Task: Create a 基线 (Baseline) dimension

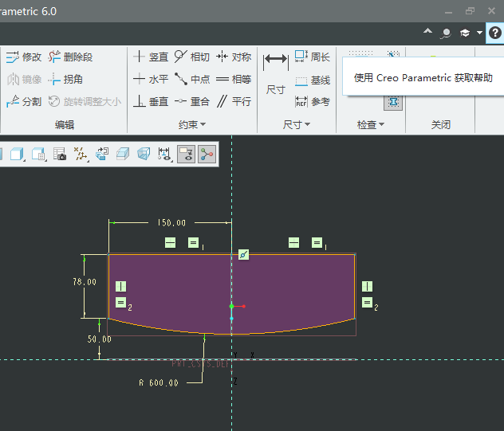Action: pos(313,80)
